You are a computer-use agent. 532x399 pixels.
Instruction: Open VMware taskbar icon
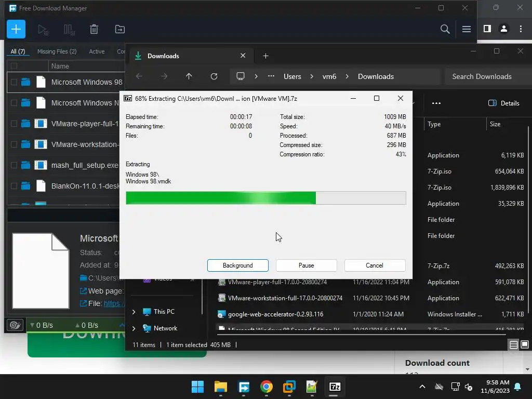[289, 387]
